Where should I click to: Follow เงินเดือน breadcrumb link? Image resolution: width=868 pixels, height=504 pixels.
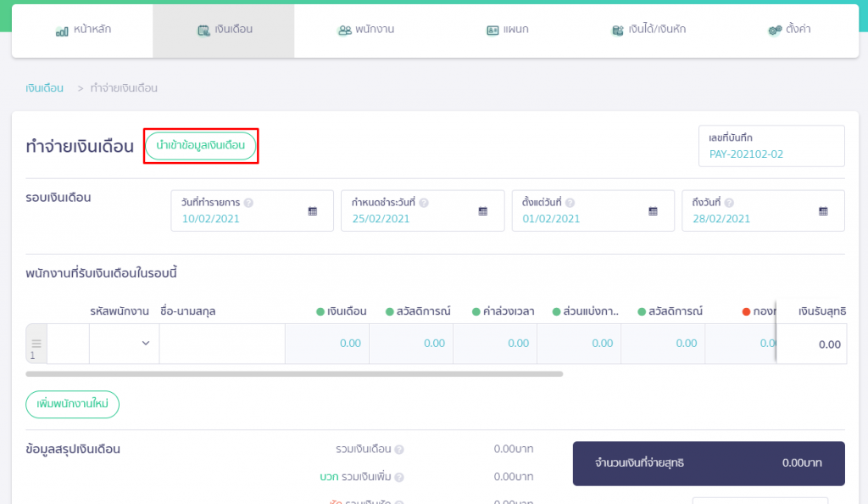click(x=44, y=88)
